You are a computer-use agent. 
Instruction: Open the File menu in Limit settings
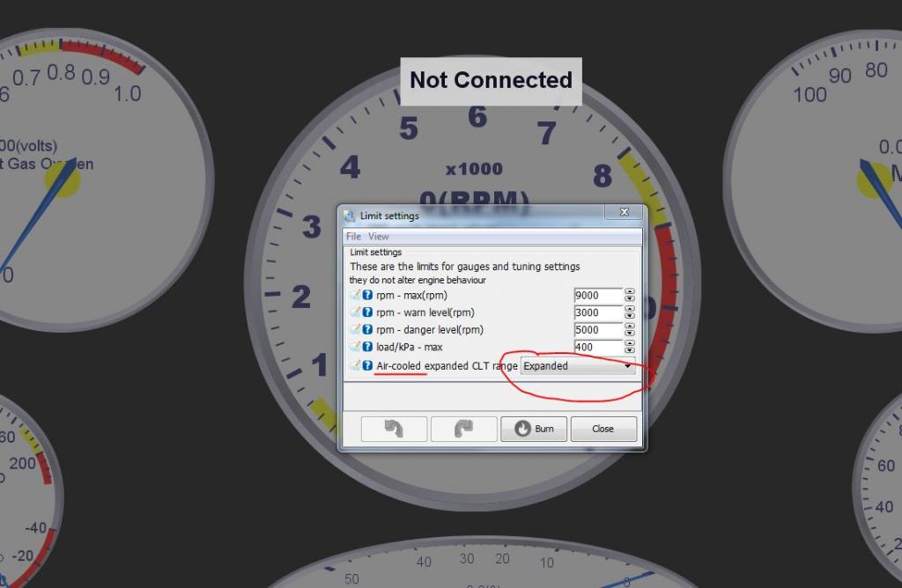pos(353,236)
